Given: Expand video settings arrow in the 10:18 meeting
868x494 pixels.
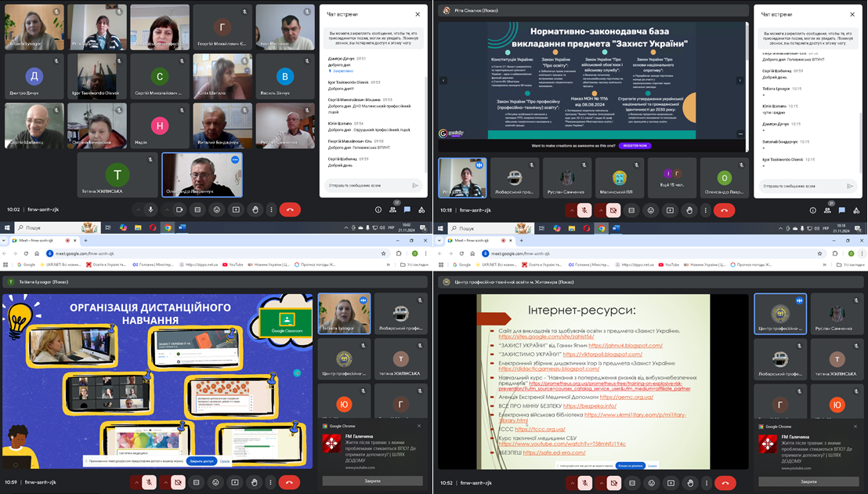Looking at the screenshot, I should pyautogui.click(x=600, y=210).
